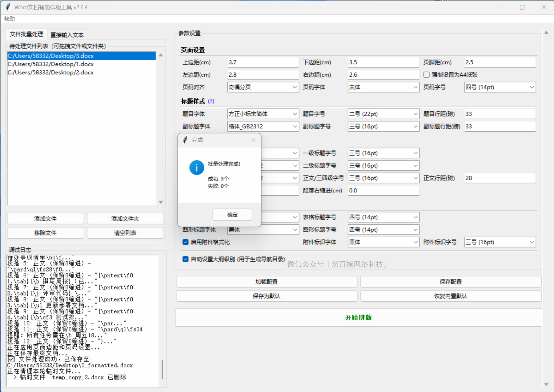Image resolution: width=554 pixels, height=392 pixels.
Task: Open the 题目字体 font dropdown
Action: coord(263,114)
